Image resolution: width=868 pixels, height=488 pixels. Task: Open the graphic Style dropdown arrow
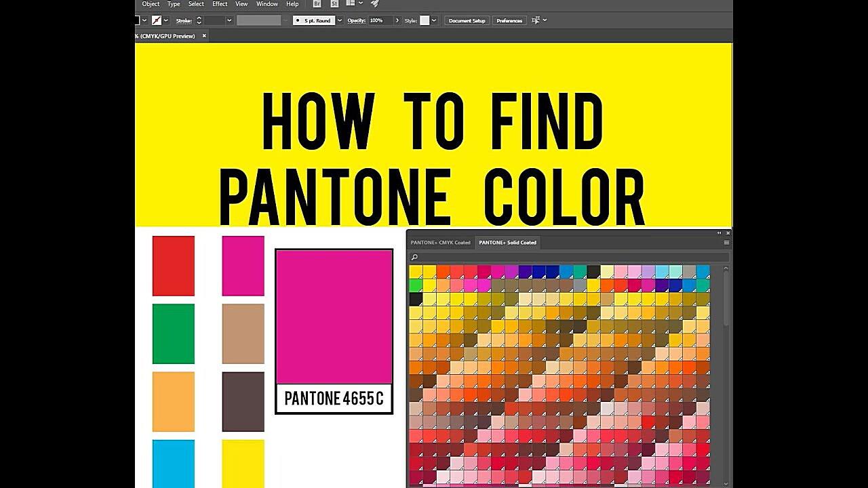434,20
